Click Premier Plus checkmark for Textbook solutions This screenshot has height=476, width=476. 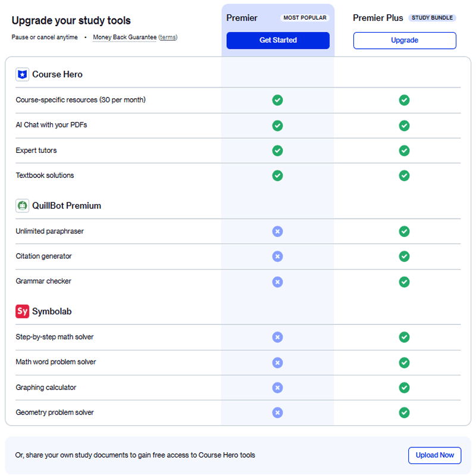coord(404,176)
